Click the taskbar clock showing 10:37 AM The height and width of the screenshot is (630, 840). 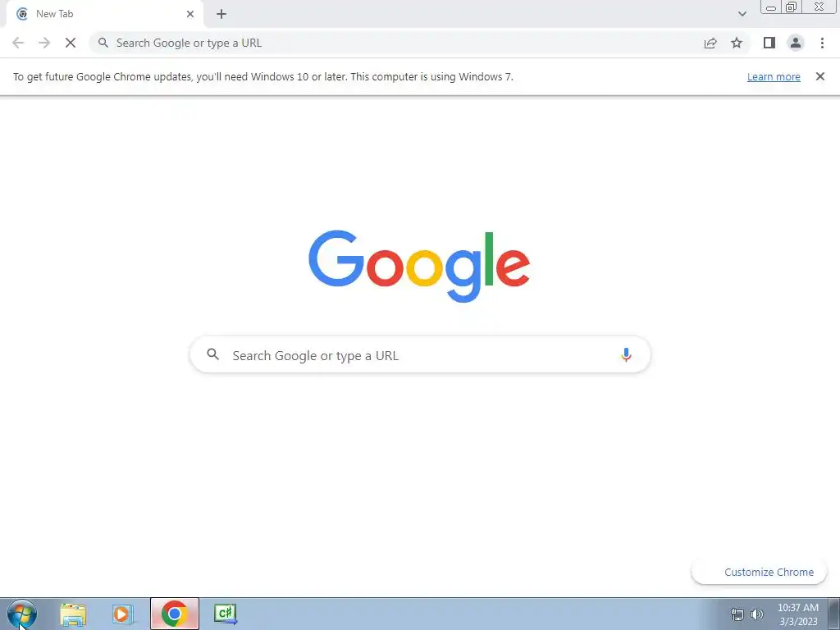pos(797,614)
